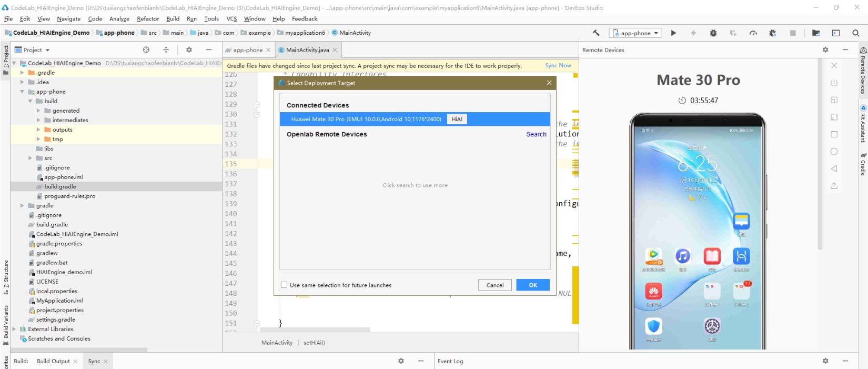Select build.gradle under app-phone
This screenshot has width=868, height=369.
click(60, 186)
